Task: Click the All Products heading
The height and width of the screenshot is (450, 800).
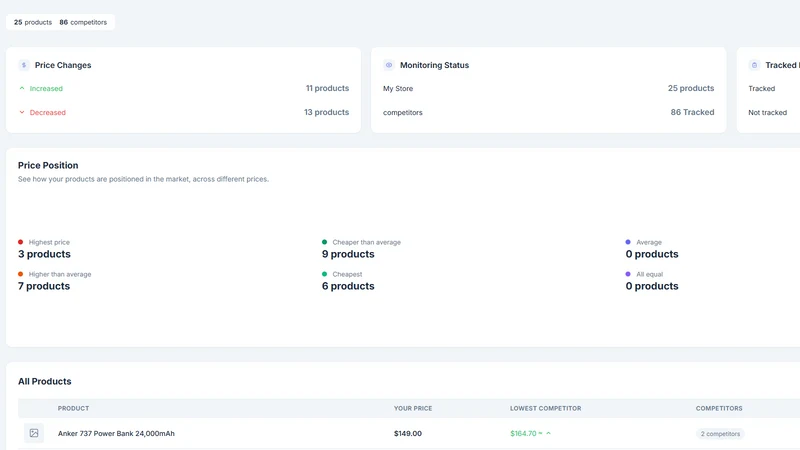Action: (45, 381)
